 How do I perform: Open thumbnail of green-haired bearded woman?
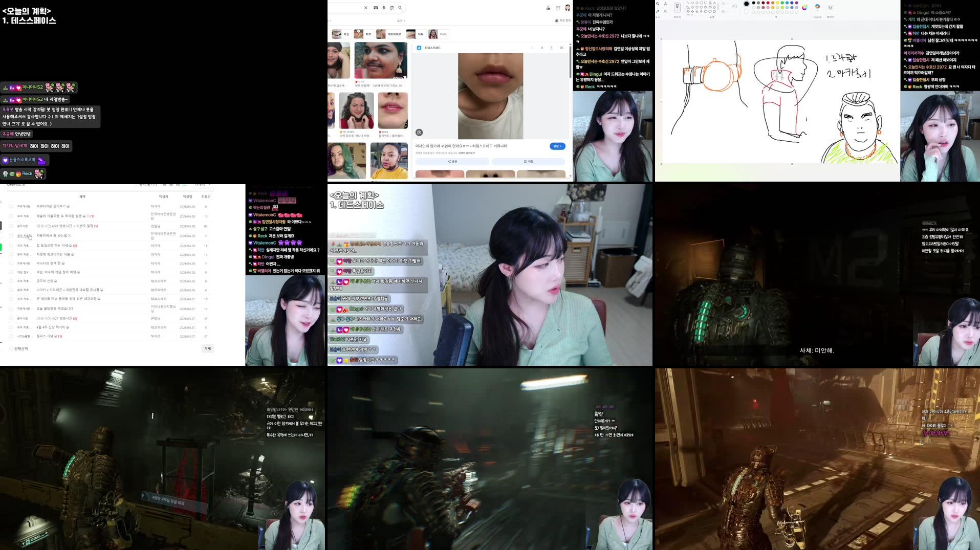coord(347,161)
